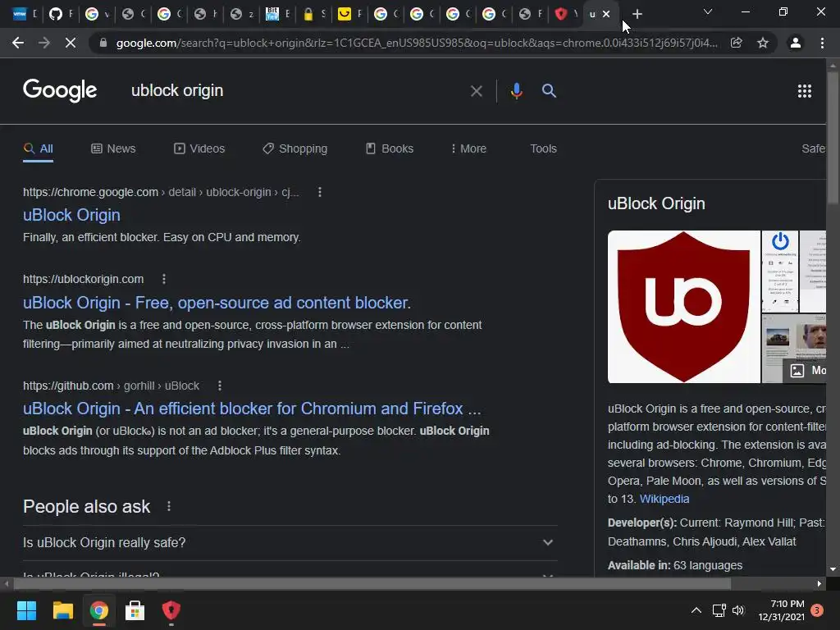Screen dimensions: 840x630
Task: View site information lock icon
Action: click(x=103, y=43)
